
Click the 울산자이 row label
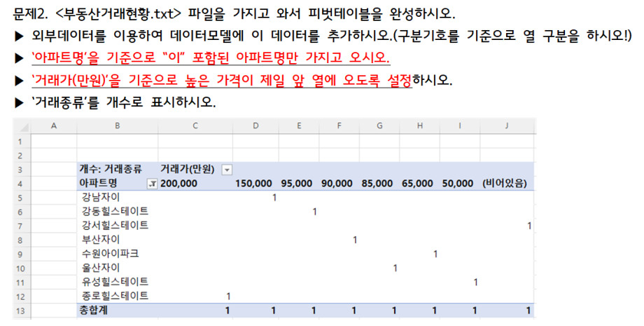(101, 268)
